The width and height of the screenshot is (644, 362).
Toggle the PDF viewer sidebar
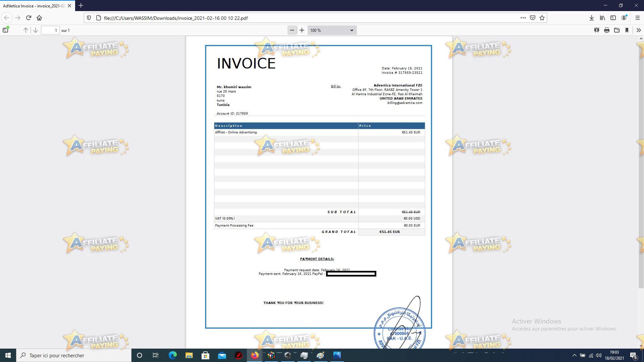tap(5, 30)
